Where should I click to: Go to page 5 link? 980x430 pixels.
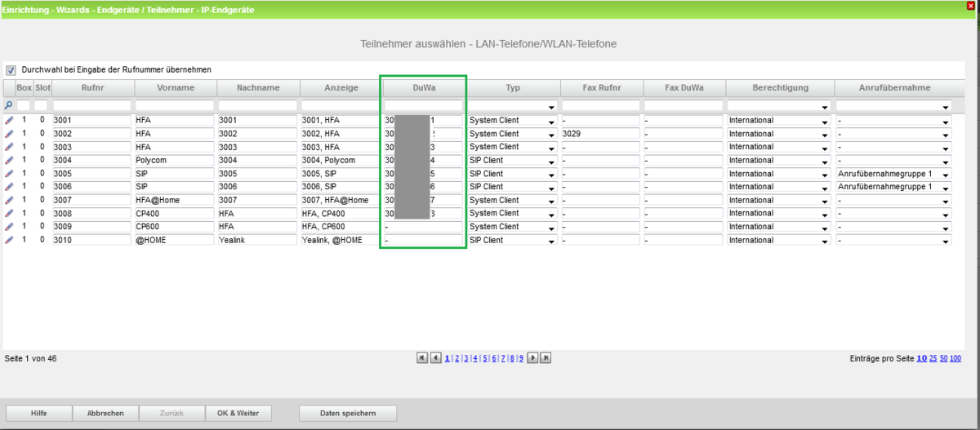pyautogui.click(x=484, y=359)
